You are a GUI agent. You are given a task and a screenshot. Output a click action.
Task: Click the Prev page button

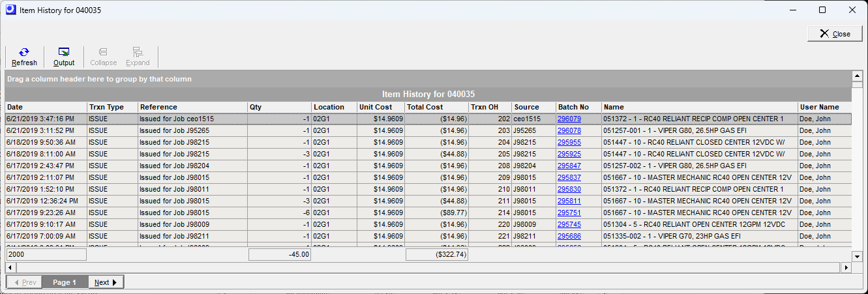tap(25, 282)
